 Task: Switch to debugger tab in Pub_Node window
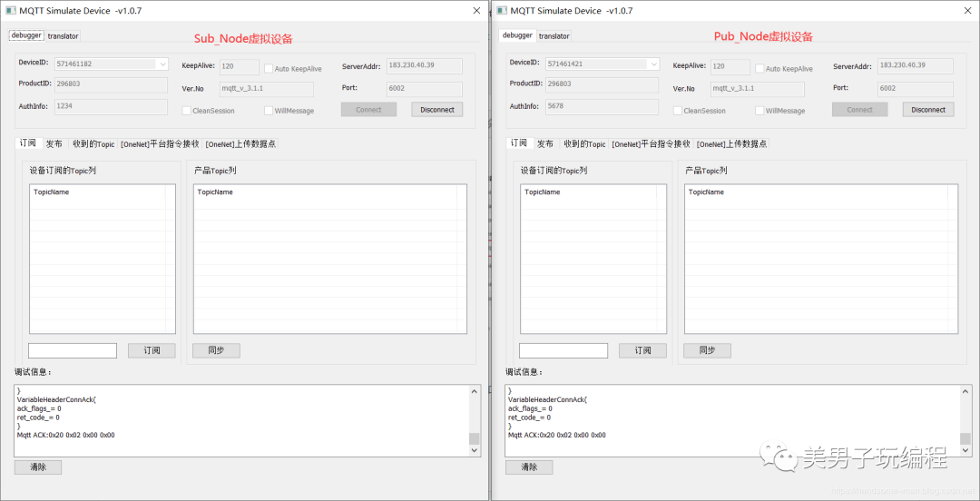(x=517, y=35)
